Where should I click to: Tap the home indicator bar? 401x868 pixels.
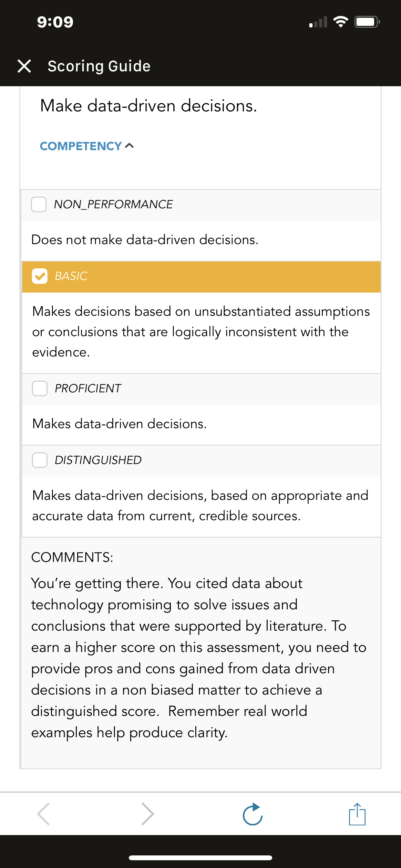[x=200, y=858]
